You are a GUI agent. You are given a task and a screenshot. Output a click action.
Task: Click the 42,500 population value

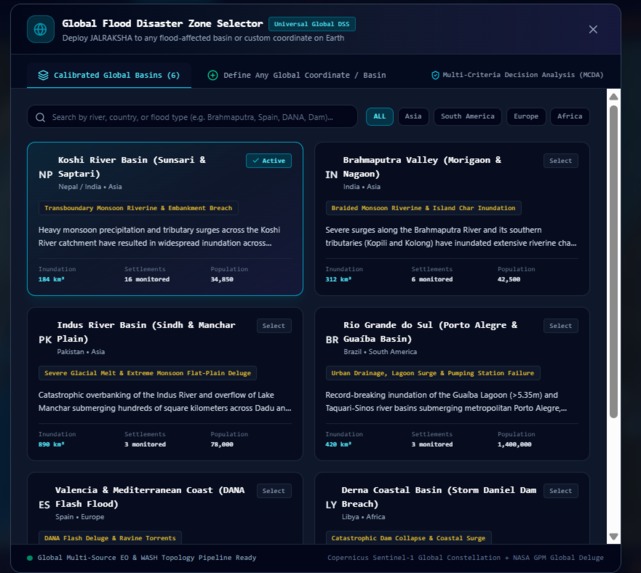(509, 280)
